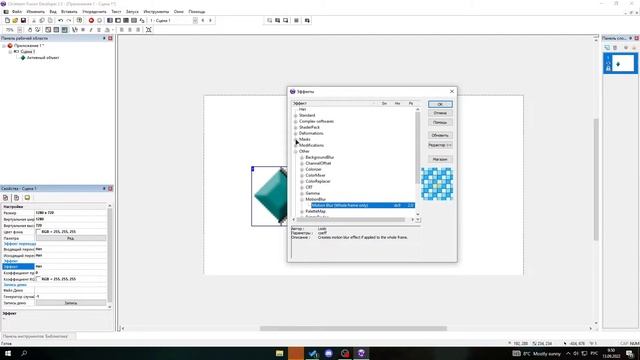This screenshot has width=640, height=360.
Task: Click Отмена to cancel effects dialog
Action: (x=440, y=113)
